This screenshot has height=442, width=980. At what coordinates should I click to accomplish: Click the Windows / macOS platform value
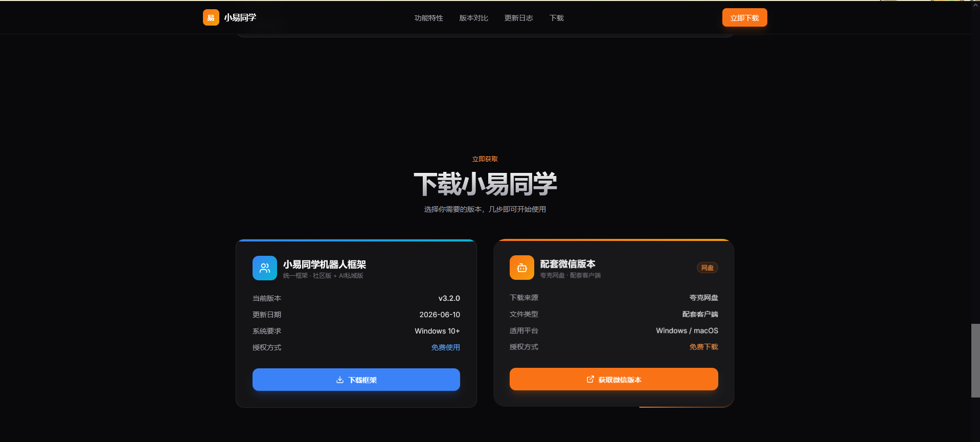pos(687,330)
